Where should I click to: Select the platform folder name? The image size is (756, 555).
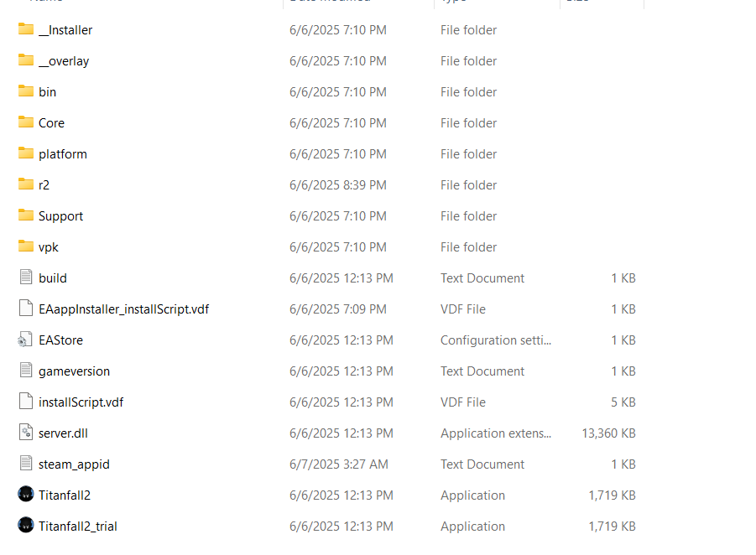[x=63, y=154]
